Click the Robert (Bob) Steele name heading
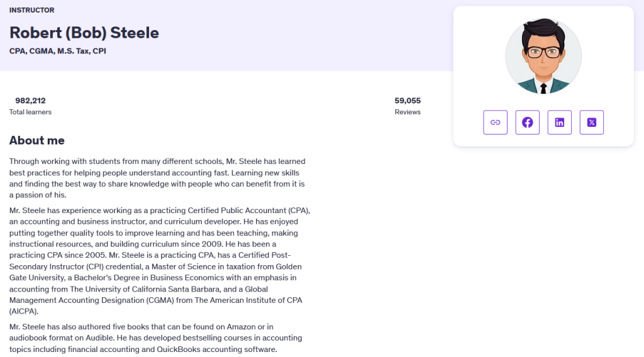Screen dimensions: 644x357 coord(84,33)
